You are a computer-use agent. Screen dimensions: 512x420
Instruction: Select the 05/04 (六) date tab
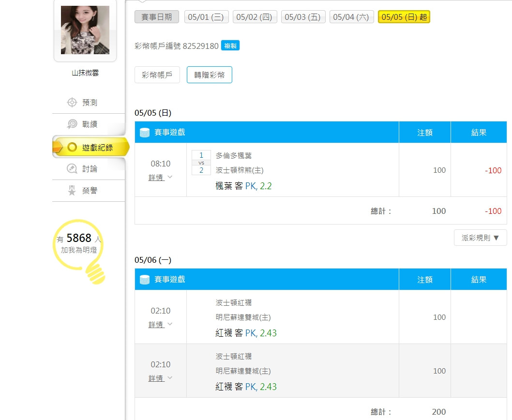(351, 17)
